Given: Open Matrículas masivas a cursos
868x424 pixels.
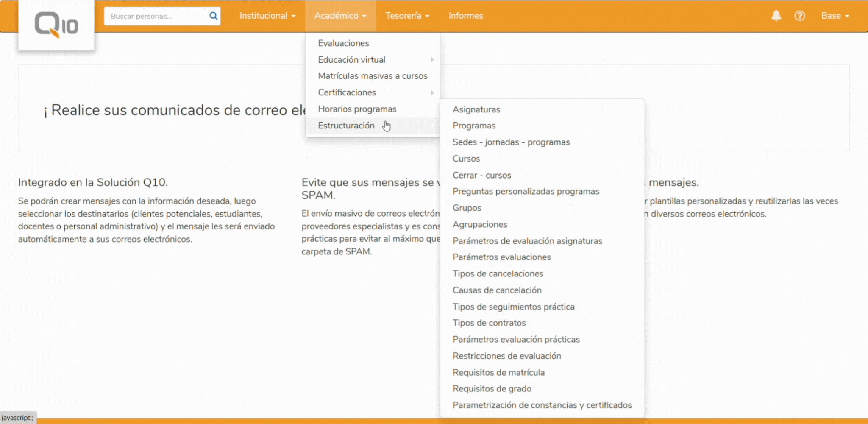Looking at the screenshot, I should pyautogui.click(x=373, y=76).
